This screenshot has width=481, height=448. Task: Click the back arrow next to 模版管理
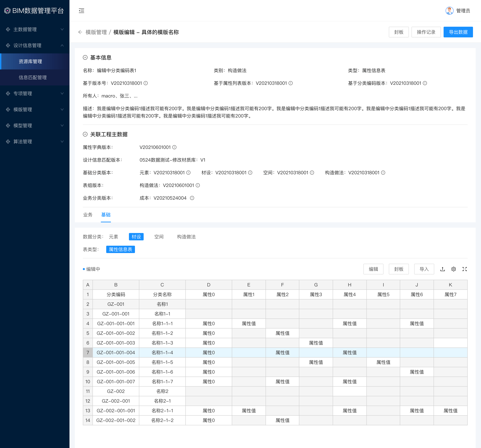coord(80,32)
